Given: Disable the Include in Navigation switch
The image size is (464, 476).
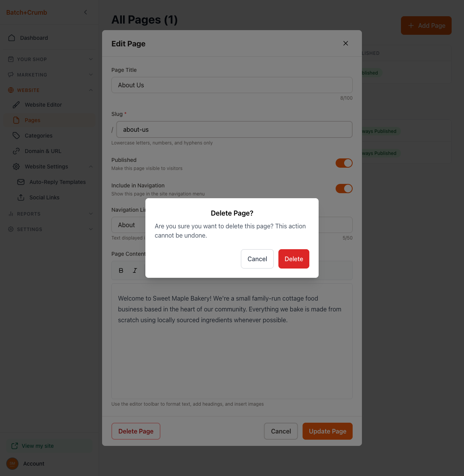Looking at the screenshot, I should tap(344, 189).
